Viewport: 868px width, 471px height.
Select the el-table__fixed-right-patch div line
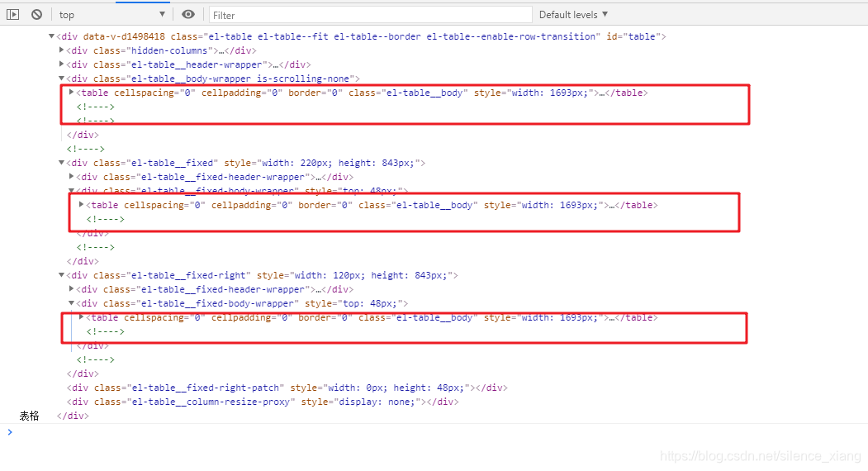pos(287,388)
